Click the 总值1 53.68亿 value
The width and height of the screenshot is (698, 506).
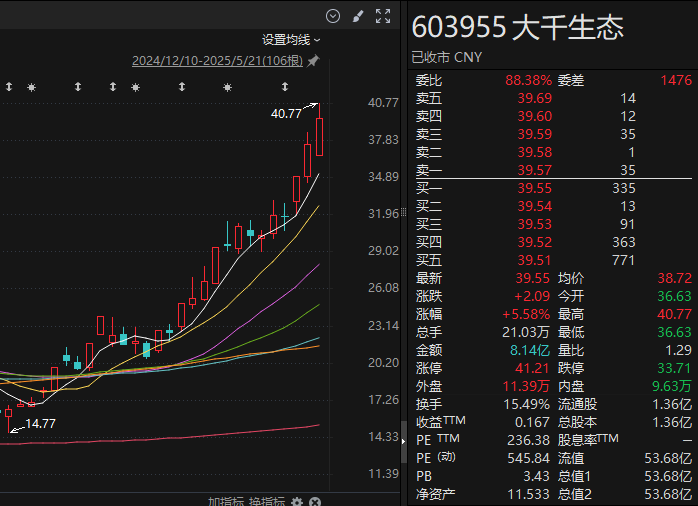(x=668, y=477)
